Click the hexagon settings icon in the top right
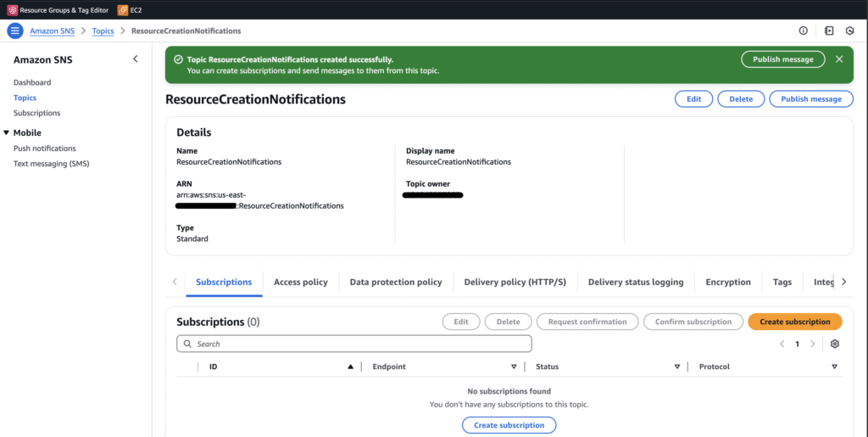This screenshot has height=437, width=868. 849,31
